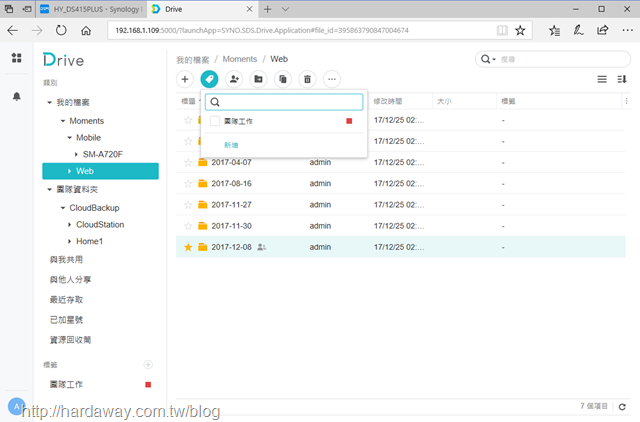This screenshot has height=422, width=640.
Task: Click the browser home button
Action: coord(86,30)
